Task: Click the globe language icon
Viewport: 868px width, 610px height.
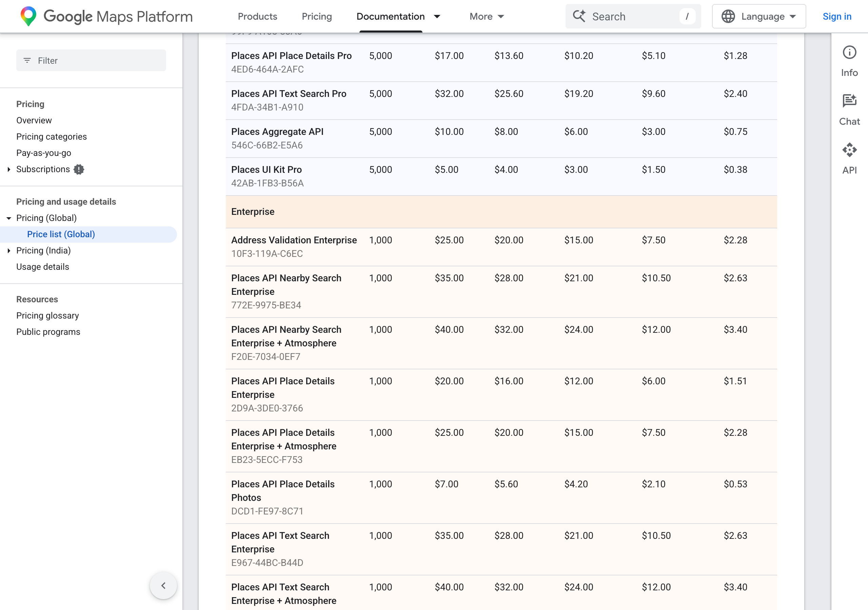Action: pos(728,16)
